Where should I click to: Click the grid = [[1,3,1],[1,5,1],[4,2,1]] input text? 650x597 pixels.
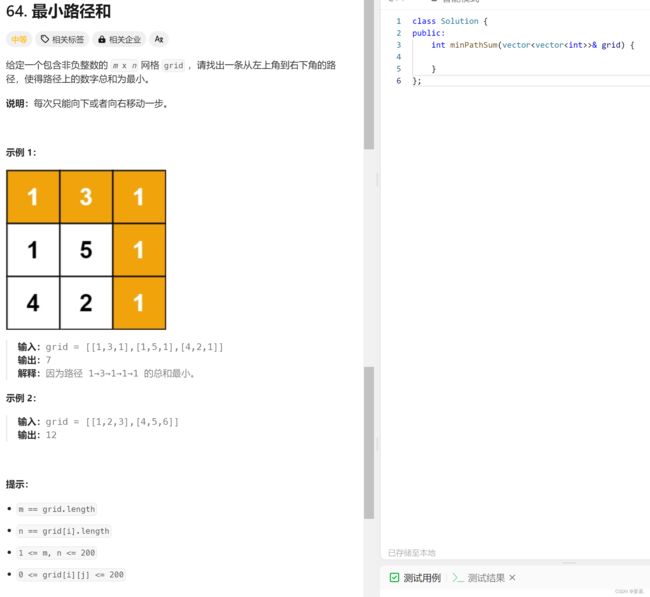(x=134, y=347)
